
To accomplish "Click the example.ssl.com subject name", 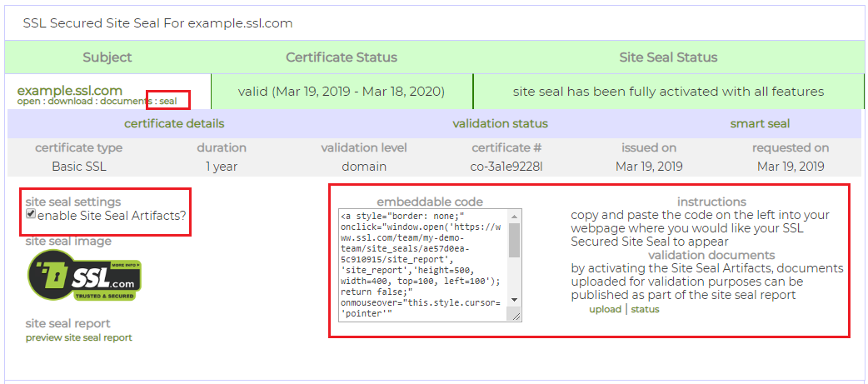I will pos(69,90).
